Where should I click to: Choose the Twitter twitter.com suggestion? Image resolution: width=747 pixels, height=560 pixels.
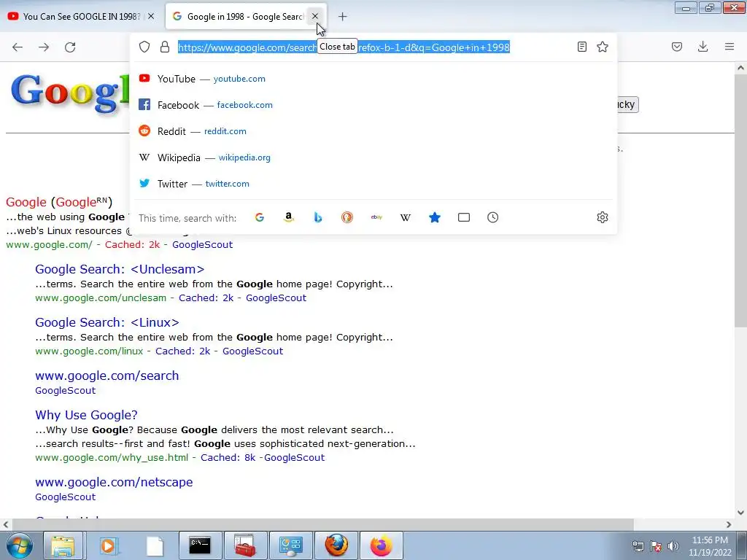click(373, 183)
